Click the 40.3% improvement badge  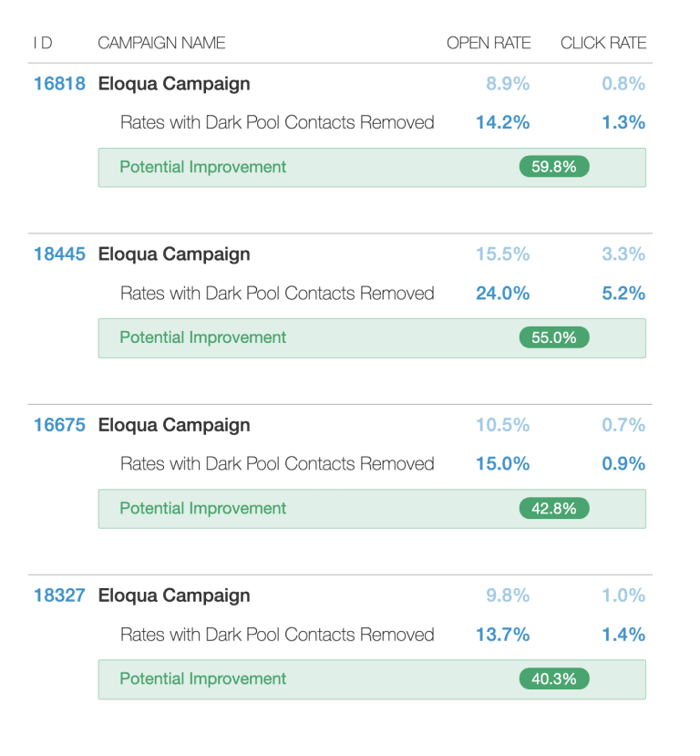(x=554, y=678)
